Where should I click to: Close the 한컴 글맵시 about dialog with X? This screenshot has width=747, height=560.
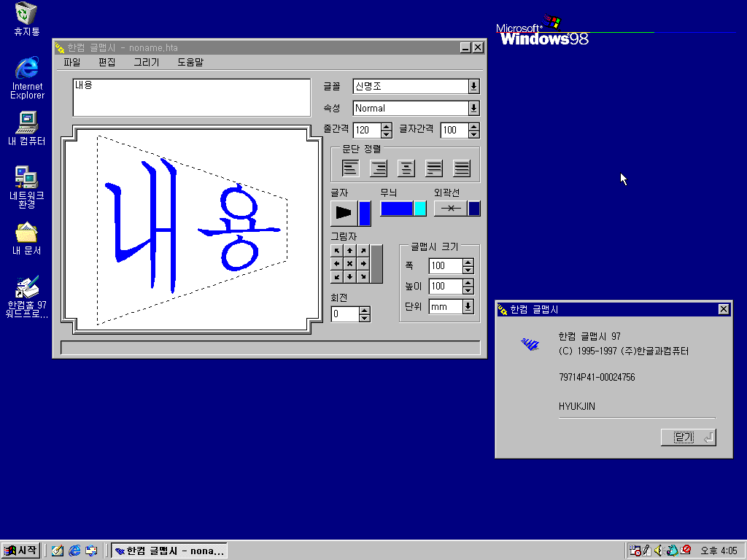pyautogui.click(x=723, y=309)
